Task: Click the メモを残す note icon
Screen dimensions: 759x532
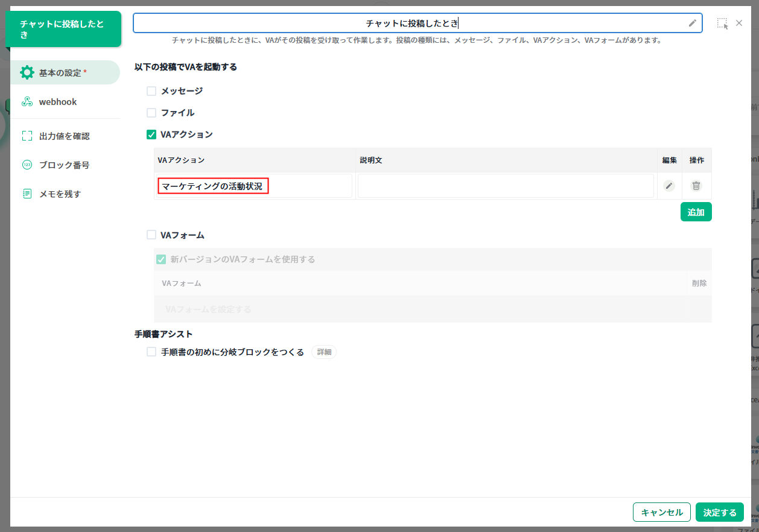Action: click(27, 194)
